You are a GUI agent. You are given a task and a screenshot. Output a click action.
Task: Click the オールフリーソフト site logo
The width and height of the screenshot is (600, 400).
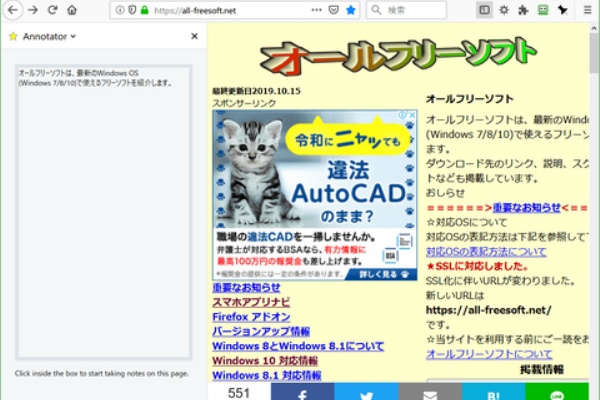pos(398,56)
